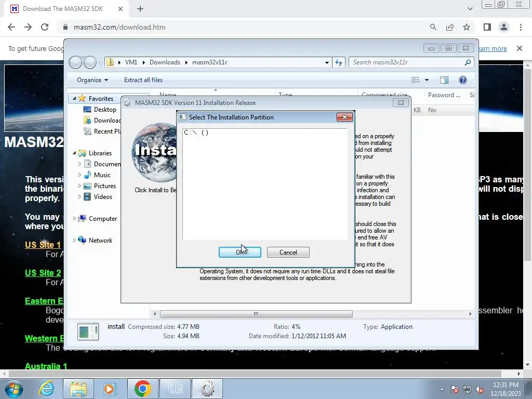Click the change your view icon
The width and height of the screenshot is (532, 399).
[x=416, y=79]
